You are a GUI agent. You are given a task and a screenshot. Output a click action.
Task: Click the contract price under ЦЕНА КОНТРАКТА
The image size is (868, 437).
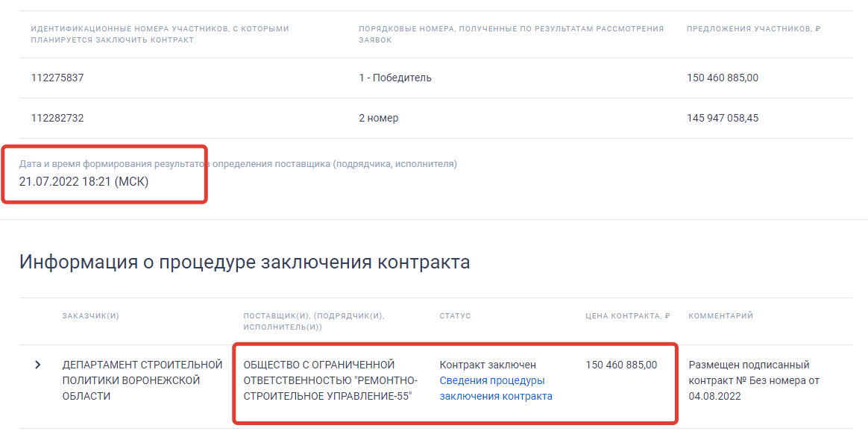click(621, 365)
